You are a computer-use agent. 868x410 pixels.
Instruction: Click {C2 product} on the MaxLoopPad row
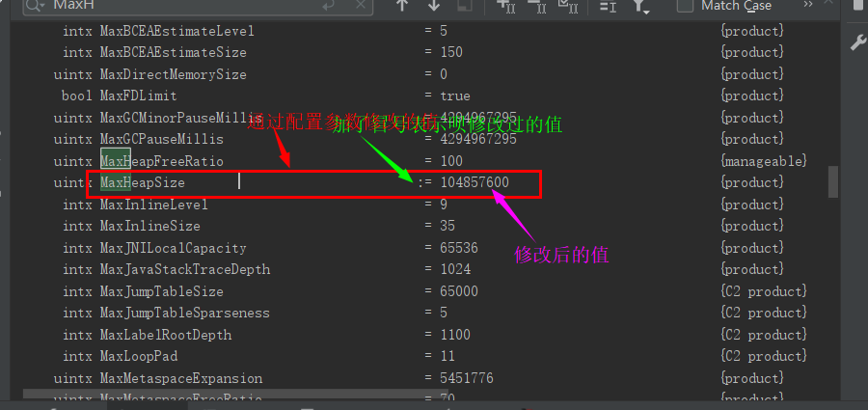(x=764, y=356)
